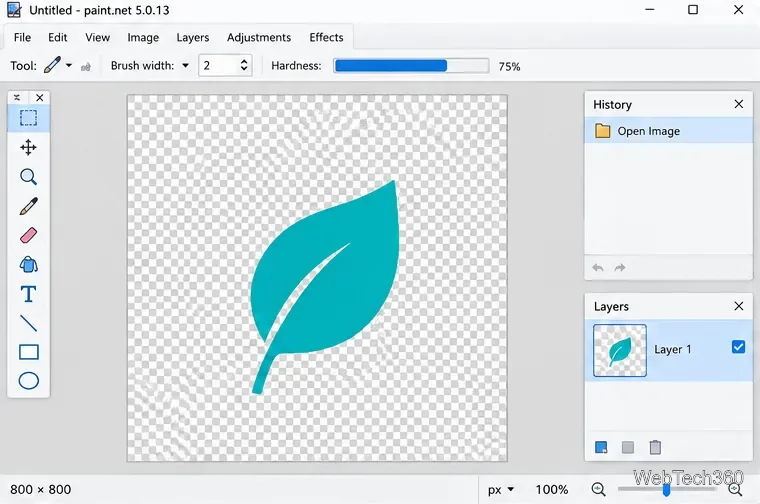Select the Paint Bucket tool

[x=29, y=265]
